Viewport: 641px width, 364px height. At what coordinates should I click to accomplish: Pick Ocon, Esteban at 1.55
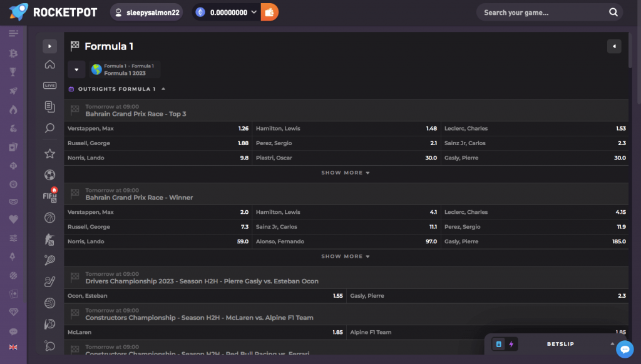(x=205, y=296)
